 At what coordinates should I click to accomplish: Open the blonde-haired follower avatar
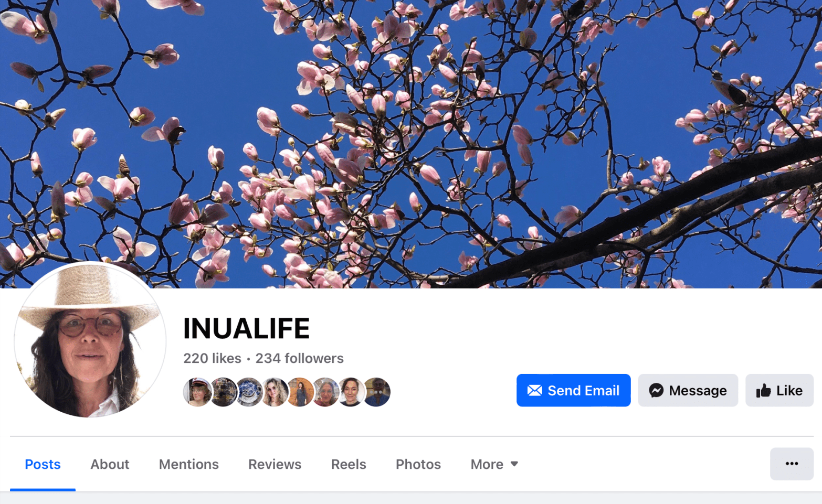[x=274, y=392]
